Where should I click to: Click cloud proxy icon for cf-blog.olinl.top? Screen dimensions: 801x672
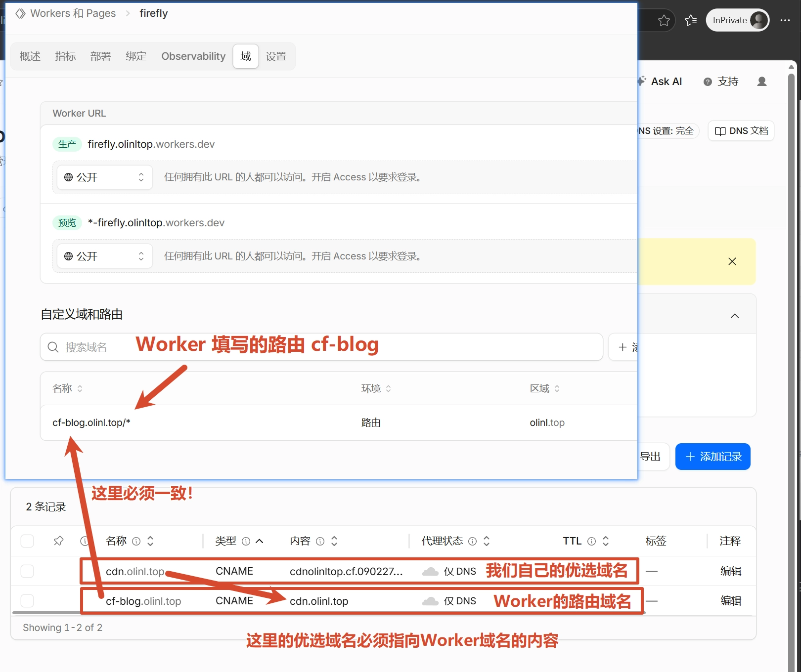point(430,601)
